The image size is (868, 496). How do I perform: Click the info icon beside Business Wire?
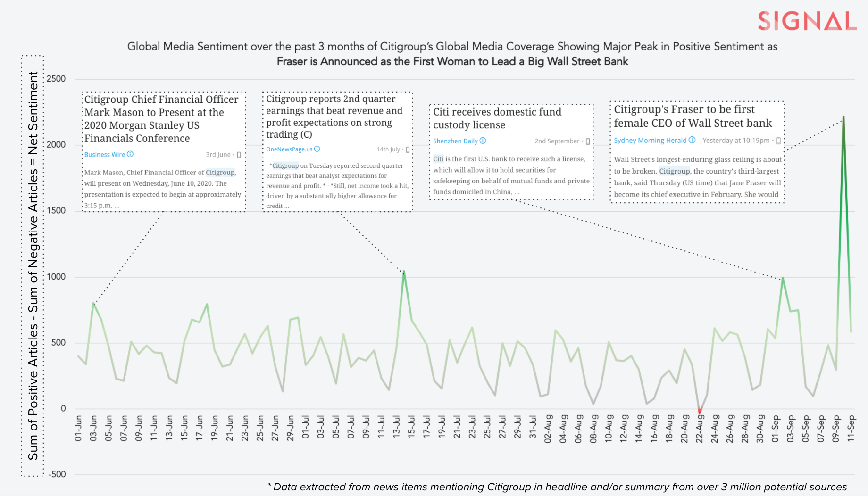pos(130,154)
